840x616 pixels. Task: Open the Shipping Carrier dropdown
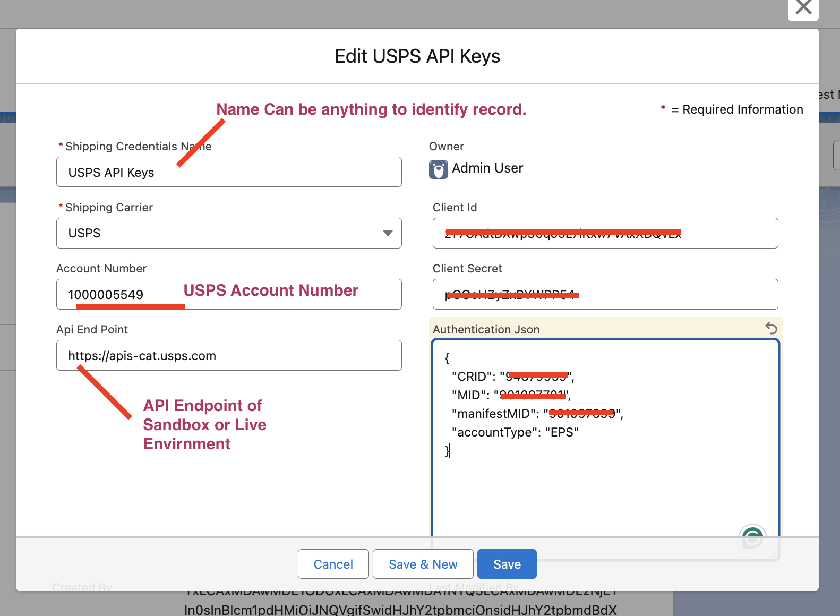229,233
